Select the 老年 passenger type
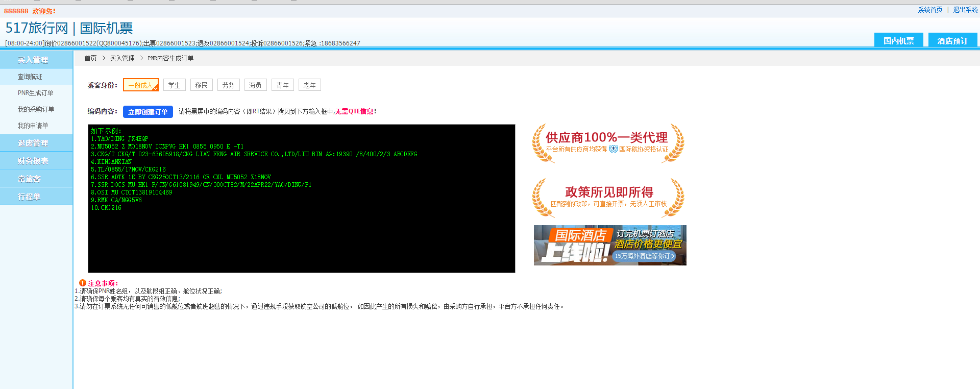 pos(309,85)
